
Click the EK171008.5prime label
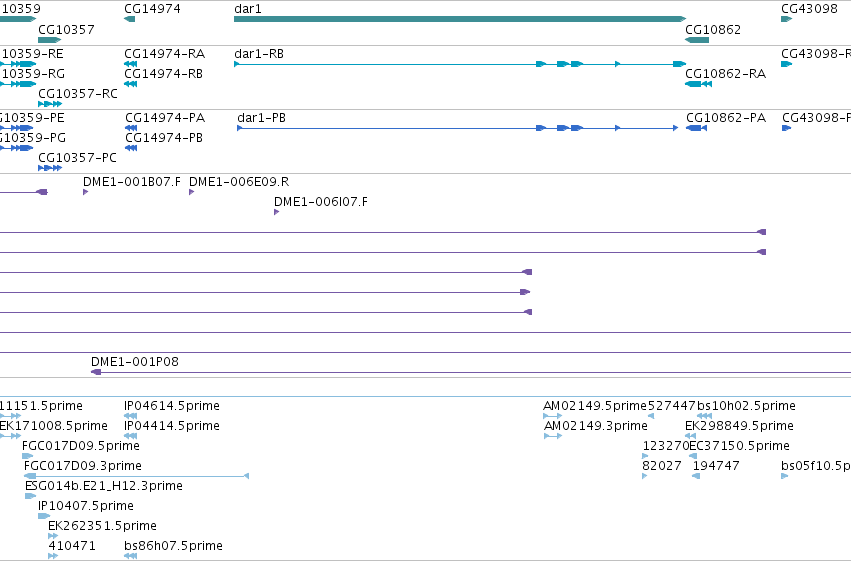[54, 426]
